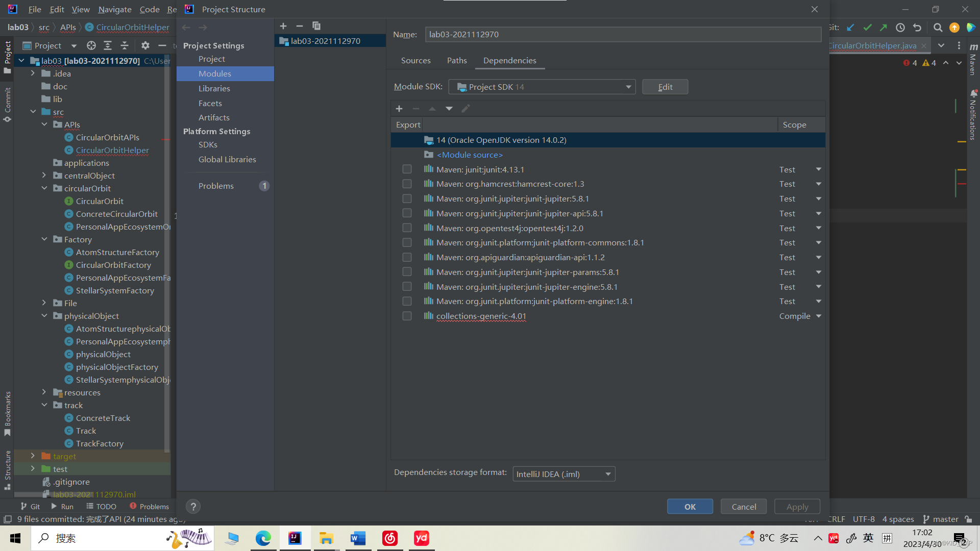Image resolution: width=980 pixels, height=551 pixels.
Task: Open the dependencies storage format dropdown
Action: [x=563, y=474]
